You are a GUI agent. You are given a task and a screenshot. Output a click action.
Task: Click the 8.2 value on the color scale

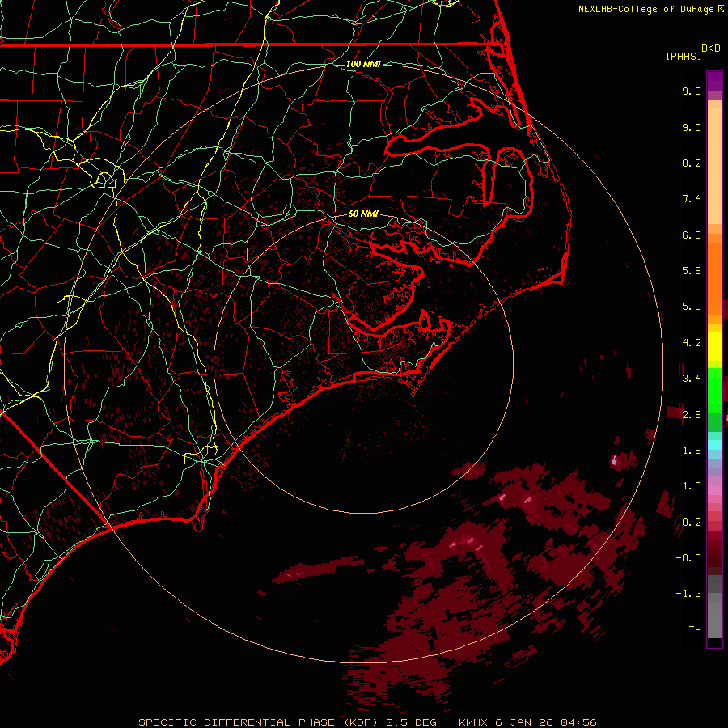tap(692, 163)
